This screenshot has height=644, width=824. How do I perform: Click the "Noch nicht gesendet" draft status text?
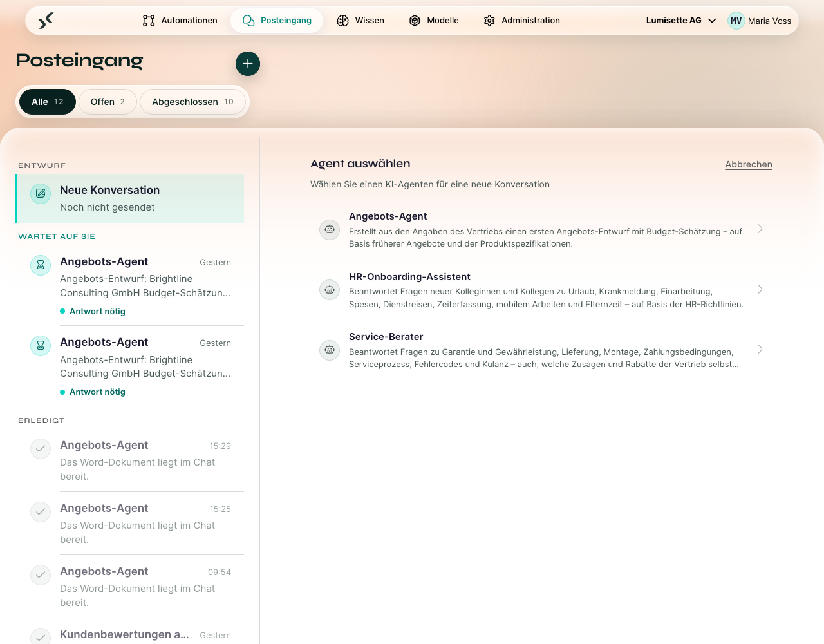(108, 207)
